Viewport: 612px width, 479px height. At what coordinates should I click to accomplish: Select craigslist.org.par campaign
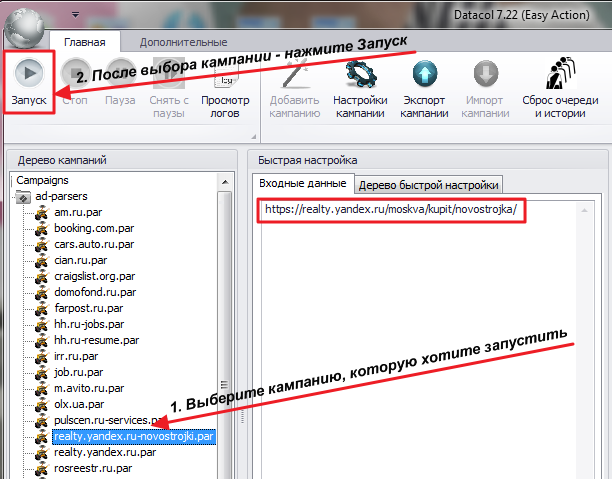coord(94,276)
